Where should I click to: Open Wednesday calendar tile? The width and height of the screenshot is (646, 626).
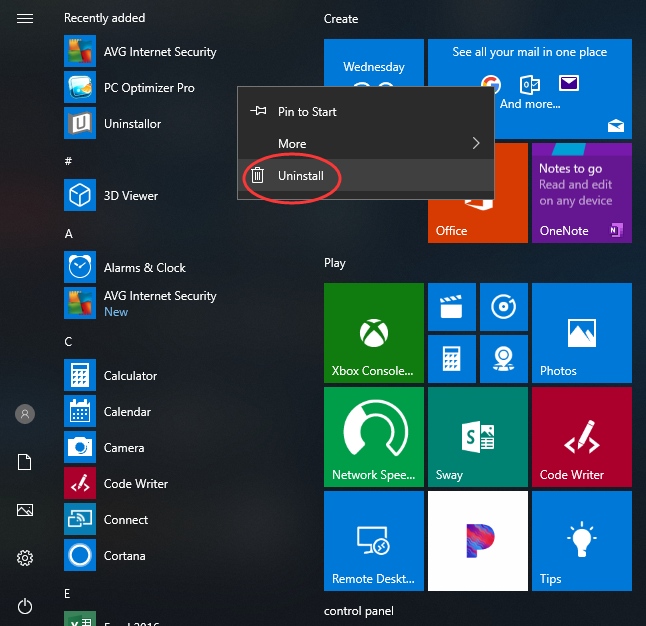(x=374, y=63)
